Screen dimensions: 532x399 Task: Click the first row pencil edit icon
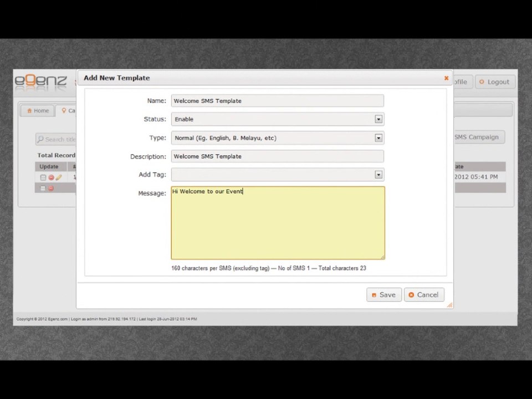[59, 177]
